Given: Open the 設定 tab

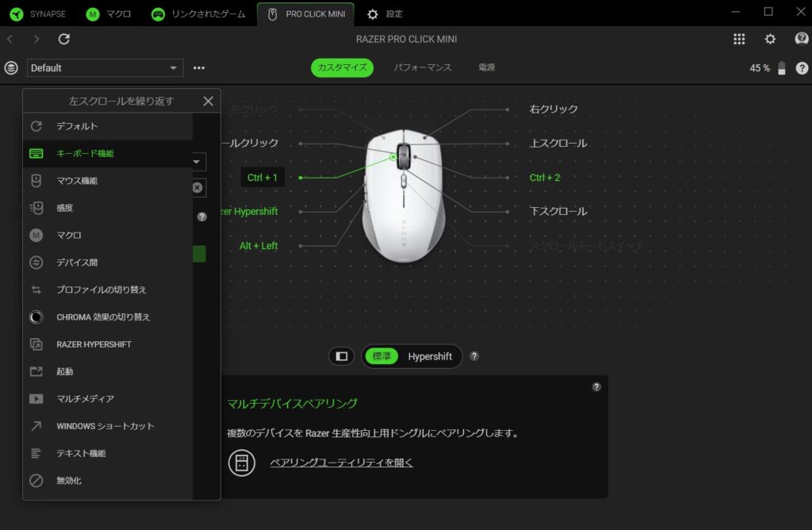Looking at the screenshot, I should tap(385, 14).
